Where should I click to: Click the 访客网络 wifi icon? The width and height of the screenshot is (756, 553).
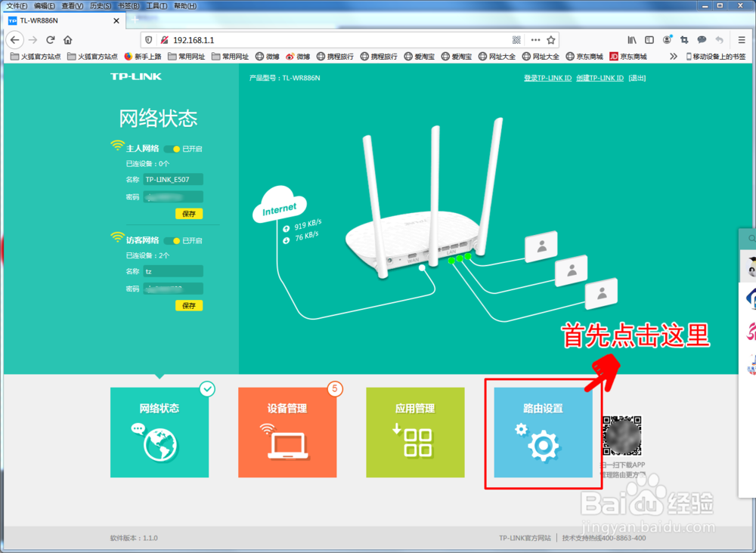click(x=117, y=237)
